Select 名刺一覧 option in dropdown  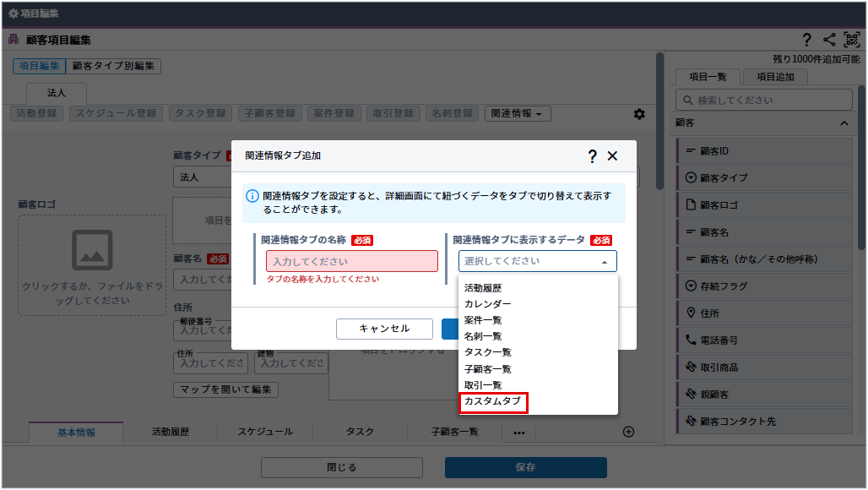483,336
